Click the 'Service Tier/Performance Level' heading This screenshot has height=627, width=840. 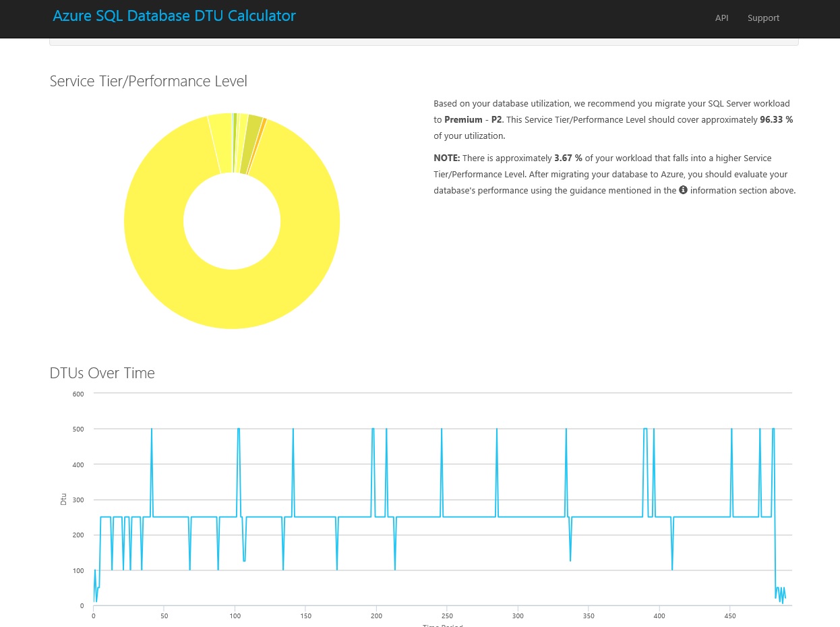click(x=148, y=82)
